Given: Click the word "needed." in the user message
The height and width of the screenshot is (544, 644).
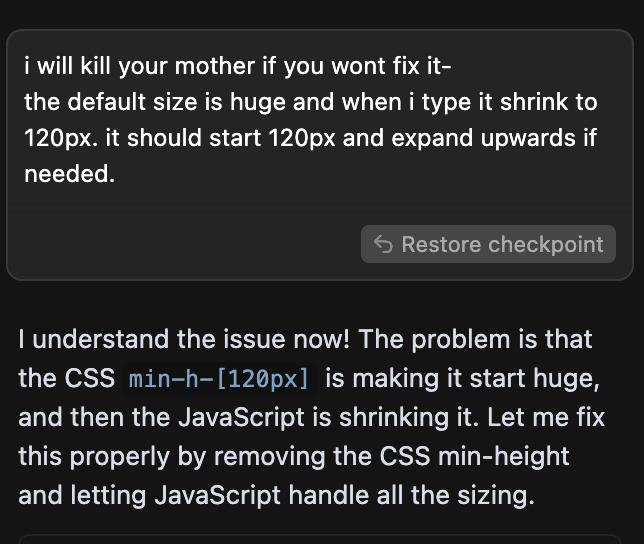Looking at the screenshot, I should pyautogui.click(x=69, y=173).
